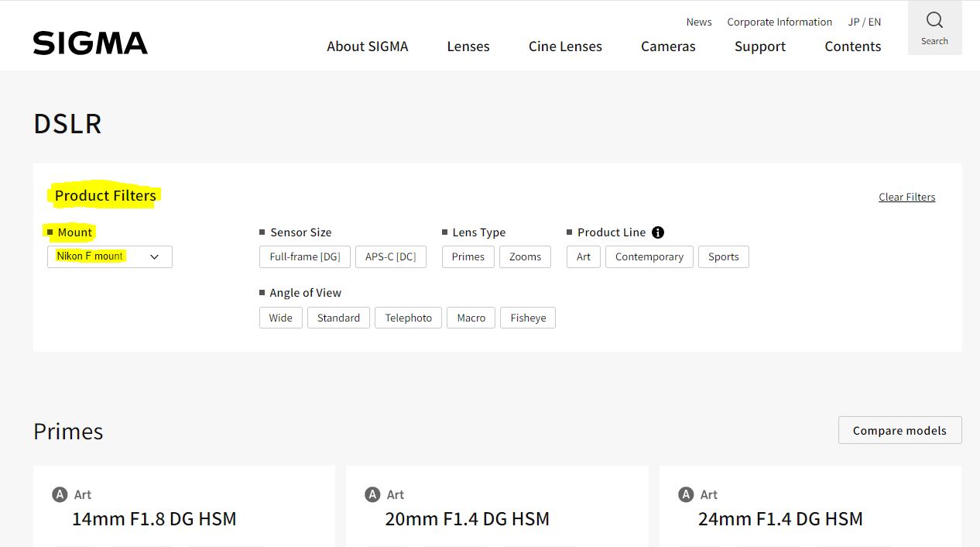The image size is (980, 547).
Task: Open the Nikon F mount dropdown
Action: (110, 256)
